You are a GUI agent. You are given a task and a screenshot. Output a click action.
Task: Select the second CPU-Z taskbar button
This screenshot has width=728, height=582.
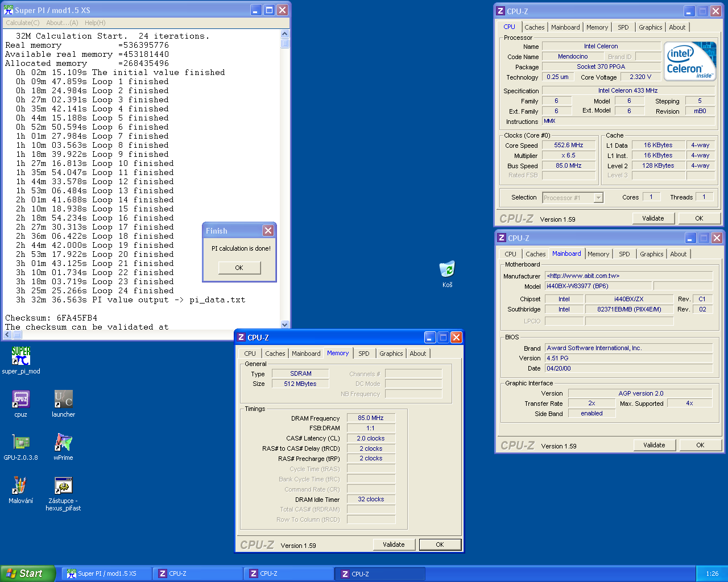click(x=289, y=574)
